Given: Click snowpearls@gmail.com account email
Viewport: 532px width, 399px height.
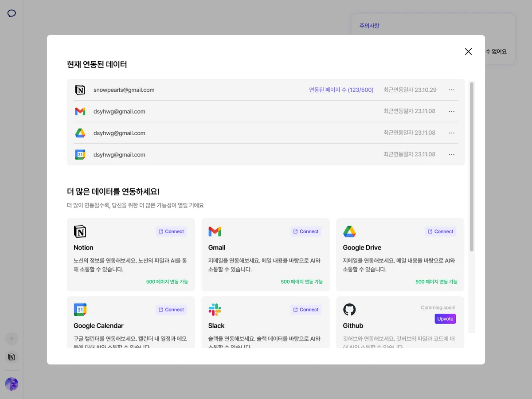Looking at the screenshot, I should (124, 90).
